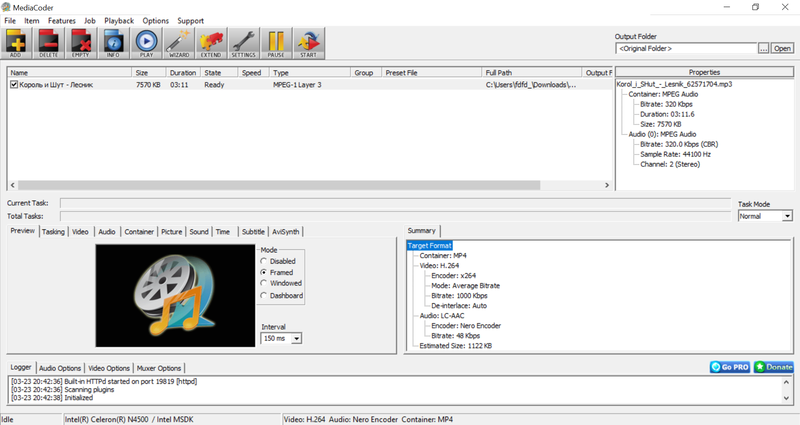800x425 pixels.
Task: Click the DELETE item toolbar icon
Action: click(48, 43)
